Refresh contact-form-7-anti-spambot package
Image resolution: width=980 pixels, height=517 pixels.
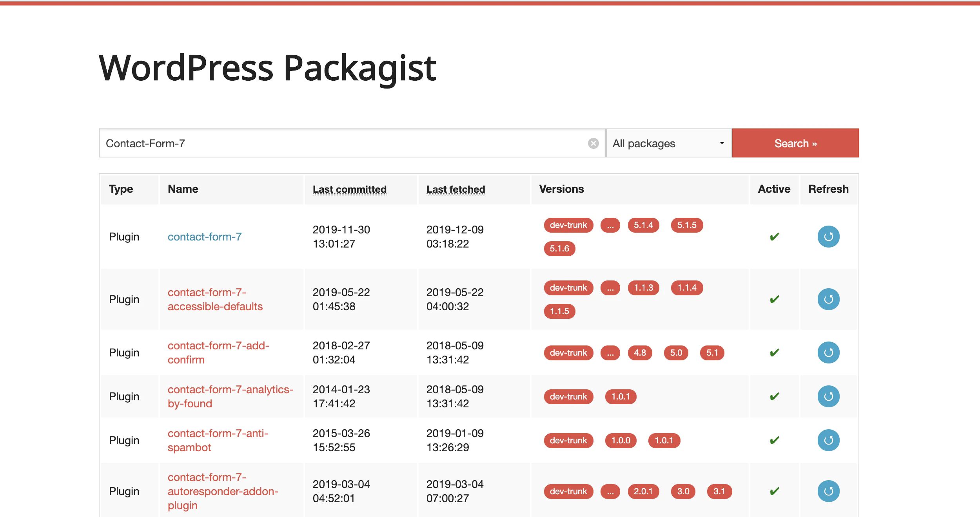(x=828, y=440)
